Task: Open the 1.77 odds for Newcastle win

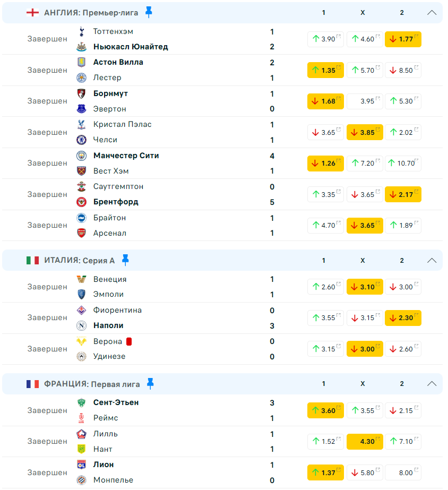Action: pyautogui.click(x=403, y=39)
